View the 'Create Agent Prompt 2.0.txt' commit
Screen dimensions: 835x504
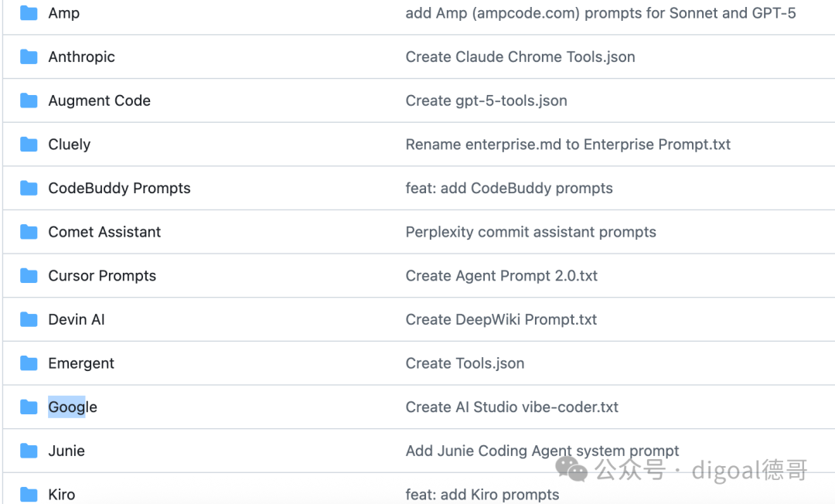(502, 276)
